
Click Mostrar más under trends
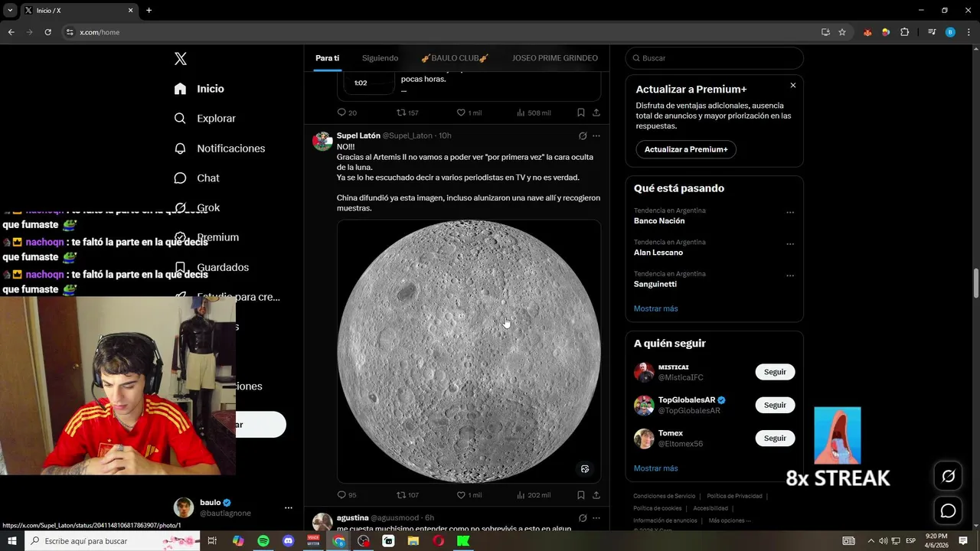click(655, 308)
